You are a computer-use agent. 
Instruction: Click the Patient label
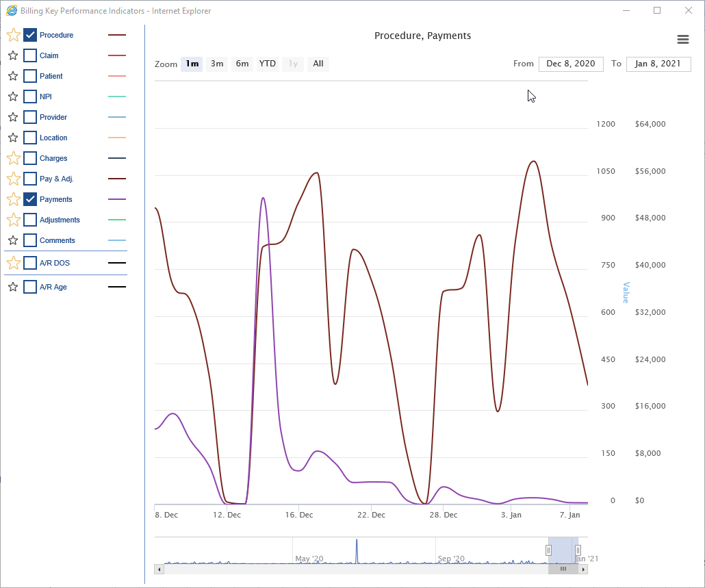[x=51, y=77]
